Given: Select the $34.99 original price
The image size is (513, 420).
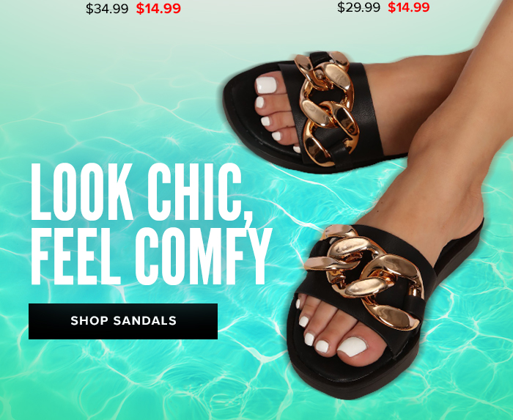Looking at the screenshot, I should pyautogui.click(x=107, y=9).
